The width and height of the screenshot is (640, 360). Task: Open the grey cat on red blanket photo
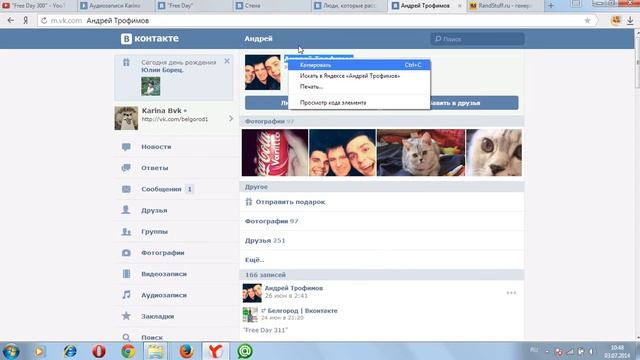pyautogui.click(x=421, y=153)
